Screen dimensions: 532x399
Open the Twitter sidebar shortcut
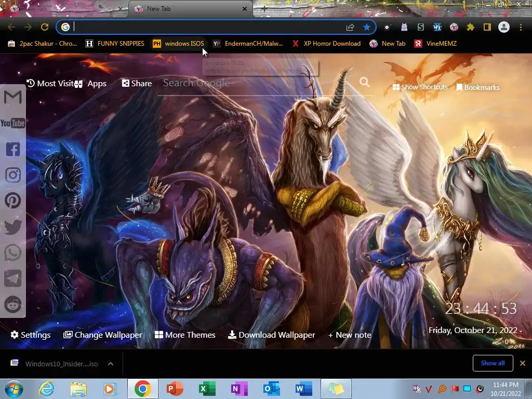point(13,227)
